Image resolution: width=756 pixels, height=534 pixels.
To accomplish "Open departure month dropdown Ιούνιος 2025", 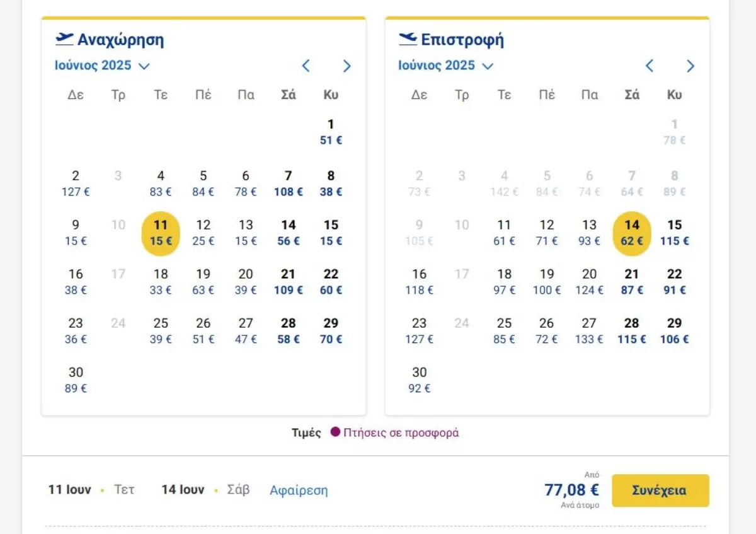I will tap(102, 66).
